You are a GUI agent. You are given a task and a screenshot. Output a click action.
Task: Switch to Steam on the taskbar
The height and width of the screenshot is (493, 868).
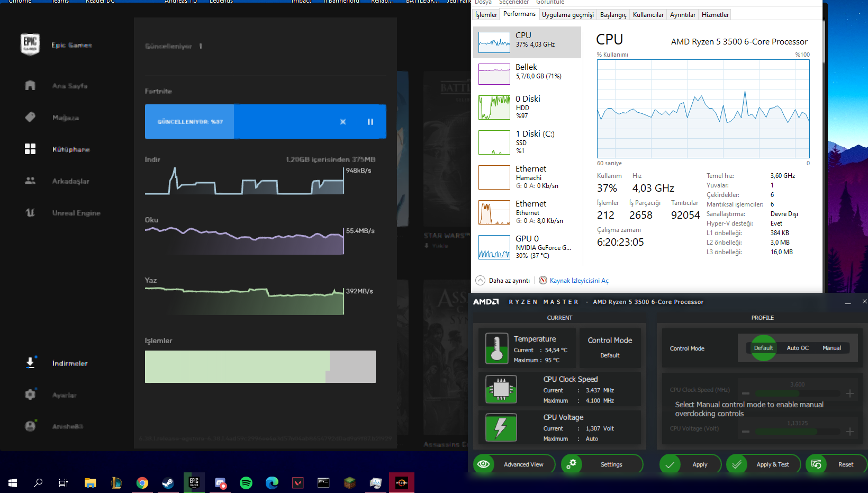pos(168,482)
